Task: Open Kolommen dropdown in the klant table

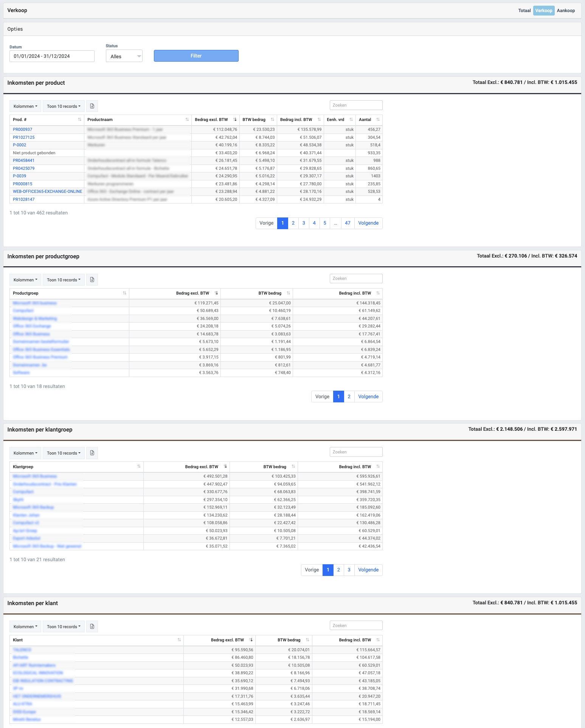Action: (x=25, y=627)
